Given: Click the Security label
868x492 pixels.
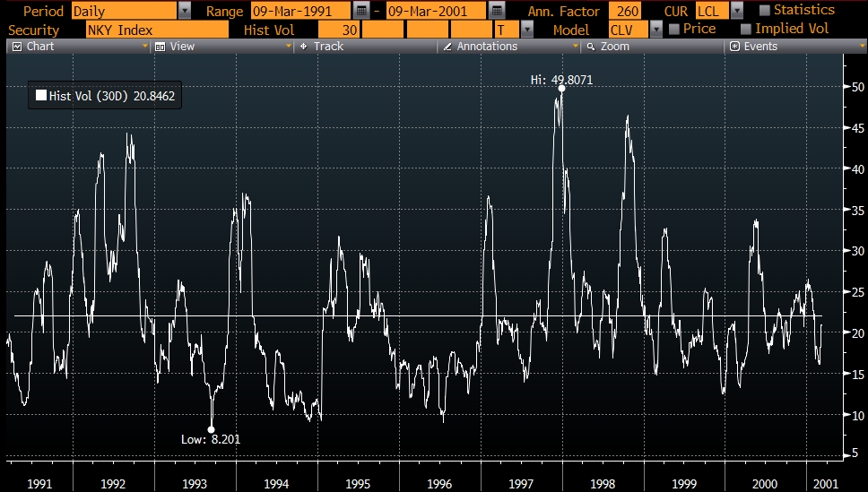Looking at the screenshot, I should (34, 30).
